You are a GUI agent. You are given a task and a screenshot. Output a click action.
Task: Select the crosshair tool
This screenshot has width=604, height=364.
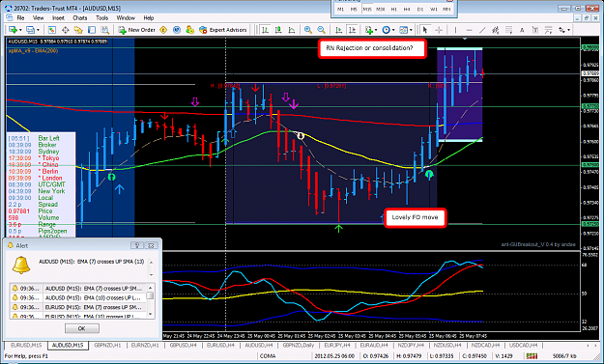pos(439,30)
